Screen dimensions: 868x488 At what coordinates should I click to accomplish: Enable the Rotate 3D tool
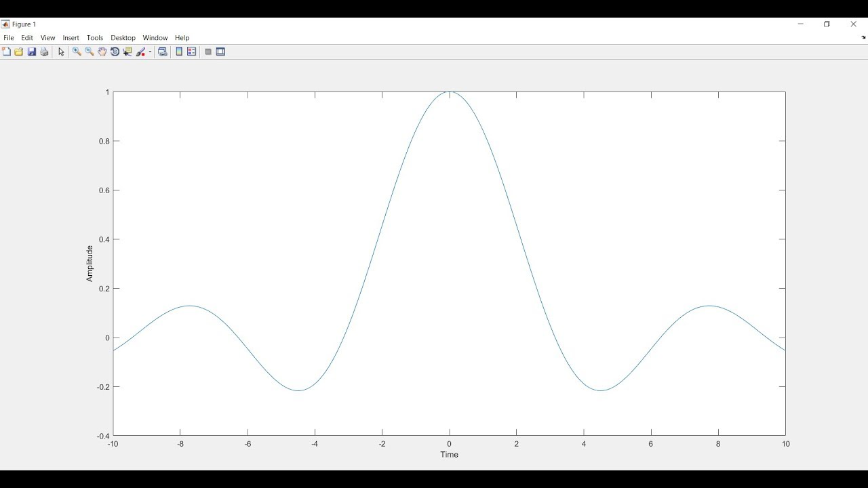(x=115, y=52)
